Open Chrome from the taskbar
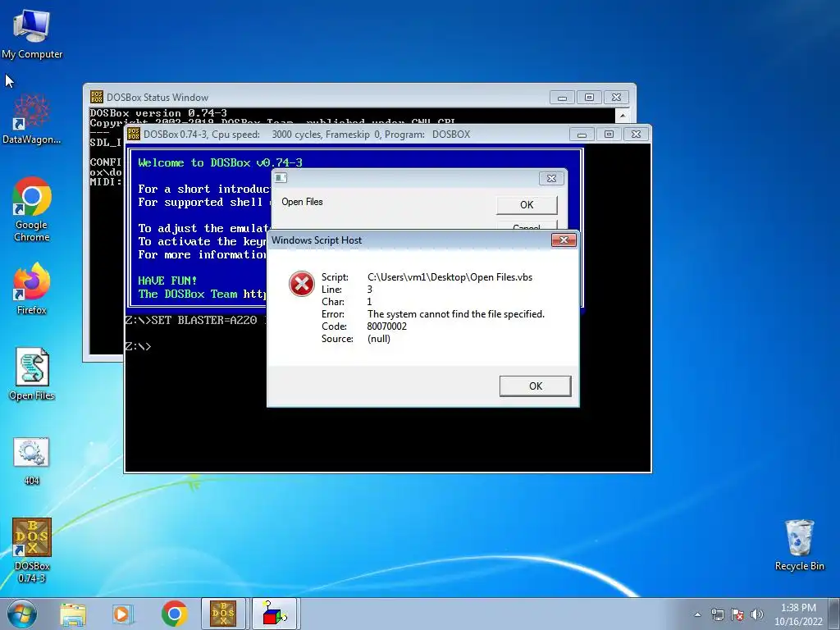This screenshot has height=630, width=840. pyautogui.click(x=174, y=614)
